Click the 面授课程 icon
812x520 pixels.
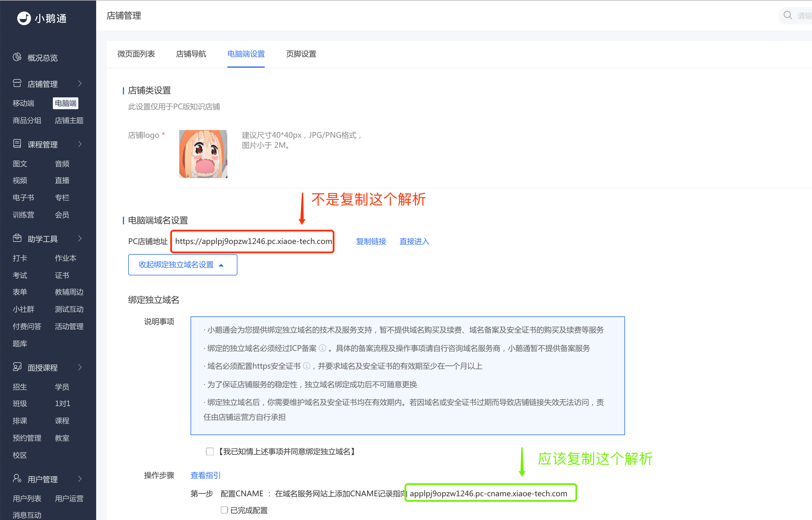tap(17, 367)
